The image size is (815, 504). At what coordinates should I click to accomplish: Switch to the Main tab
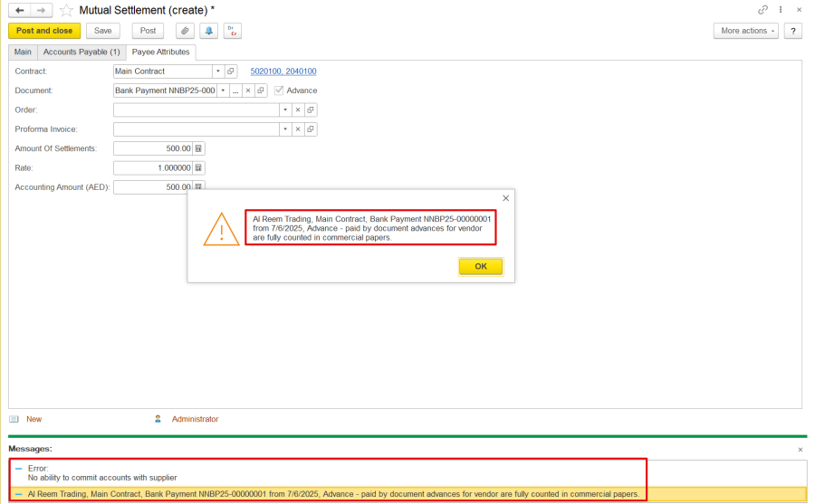tap(23, 52)
